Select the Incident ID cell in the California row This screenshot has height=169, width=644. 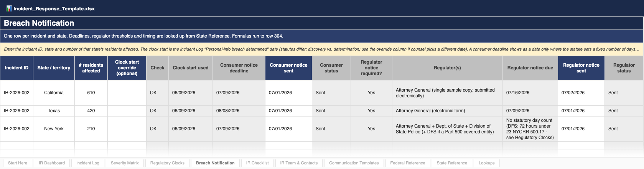(x=16, y=93)
